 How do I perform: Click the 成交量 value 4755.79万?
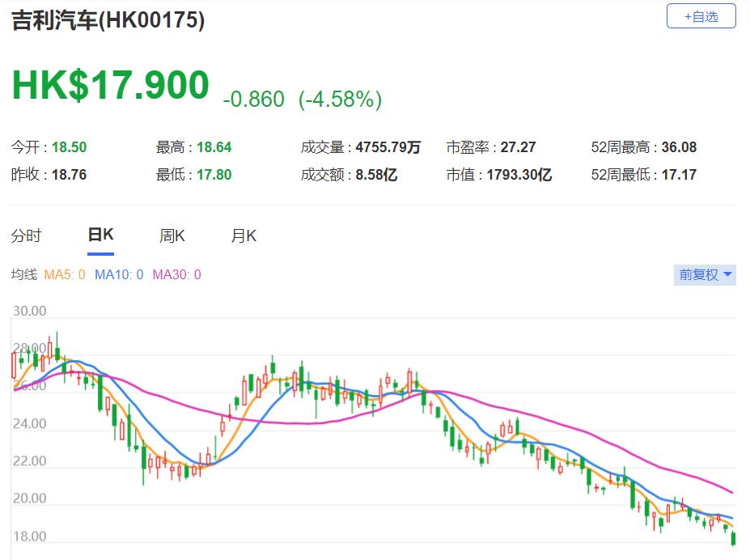pyautogui.click(x=388, y=147)
